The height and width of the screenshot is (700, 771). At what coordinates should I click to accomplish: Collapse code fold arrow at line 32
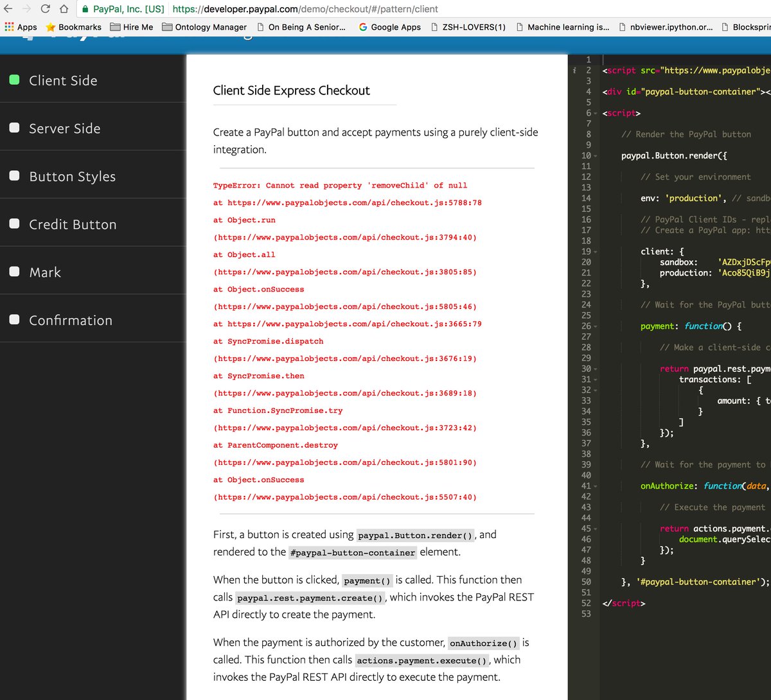596,390
